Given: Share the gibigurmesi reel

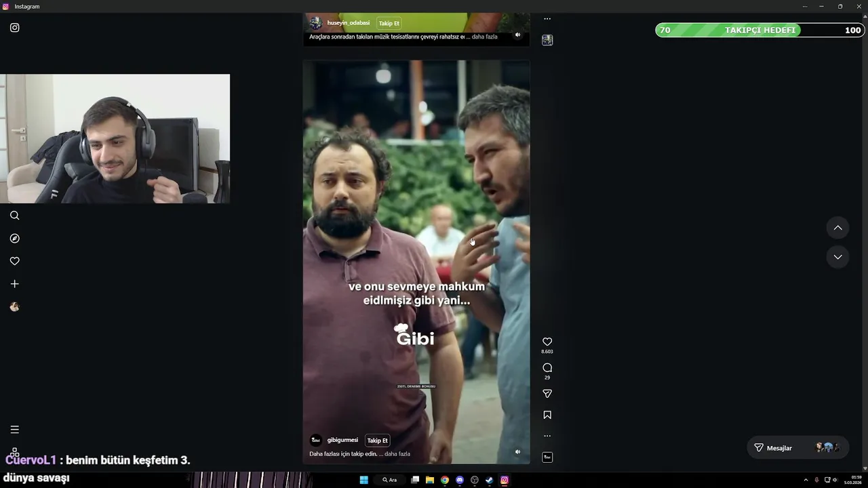Looking at the screenshot, I should (x=547, y=394).
